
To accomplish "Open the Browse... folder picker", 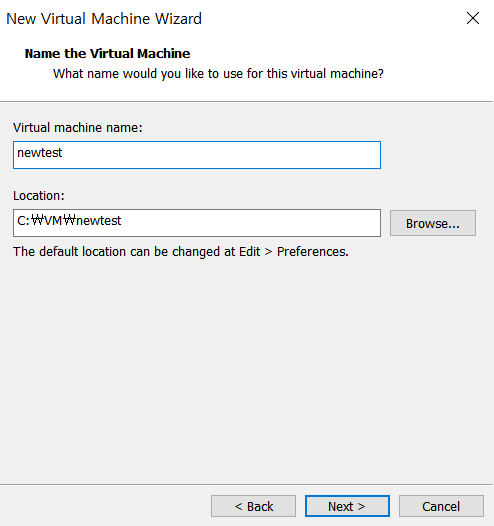I will [433, 223].
